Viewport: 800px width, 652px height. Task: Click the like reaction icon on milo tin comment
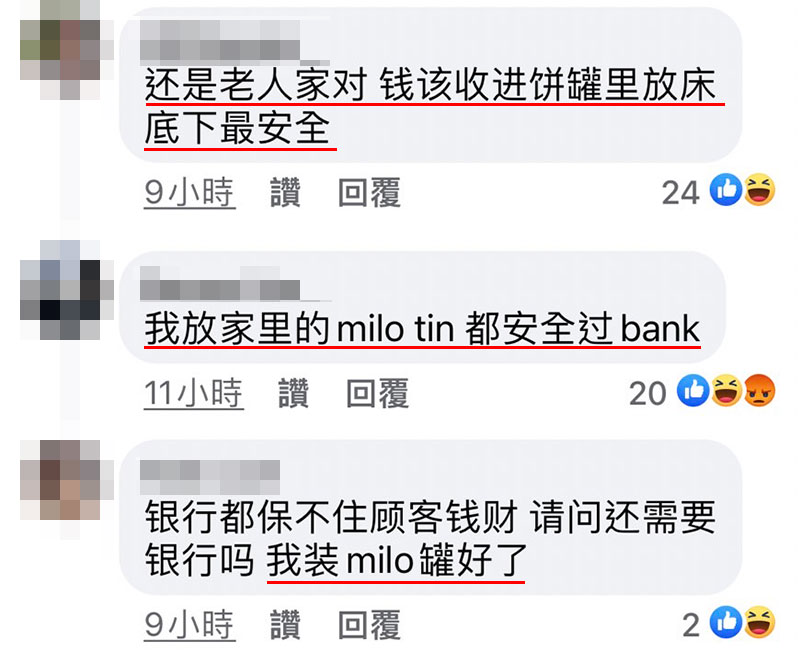[693, 390]
